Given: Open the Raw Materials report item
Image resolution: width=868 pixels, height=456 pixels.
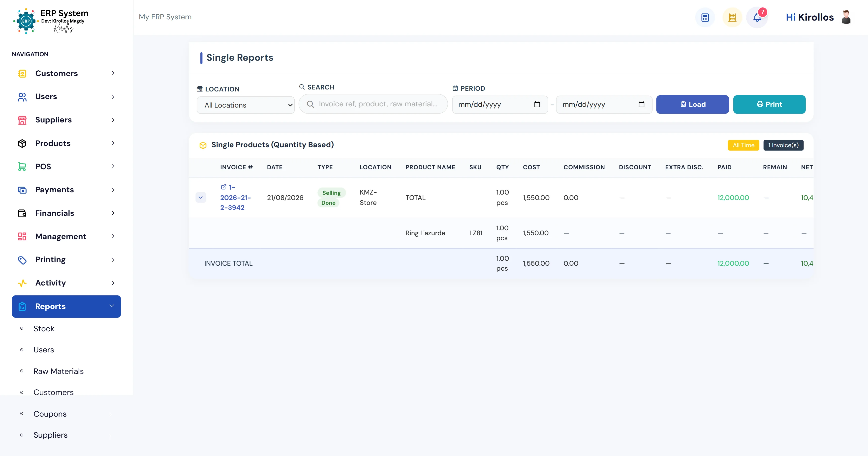Looking at the screenshot, I should [x=59, y=371].
